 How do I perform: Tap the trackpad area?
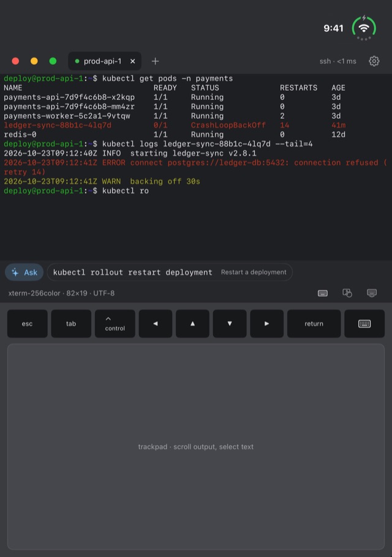[x=196, y=447]
